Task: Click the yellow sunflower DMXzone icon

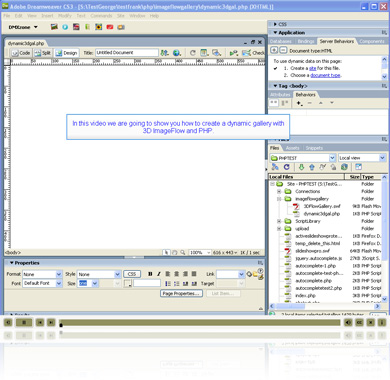Action: pos(98,27)
